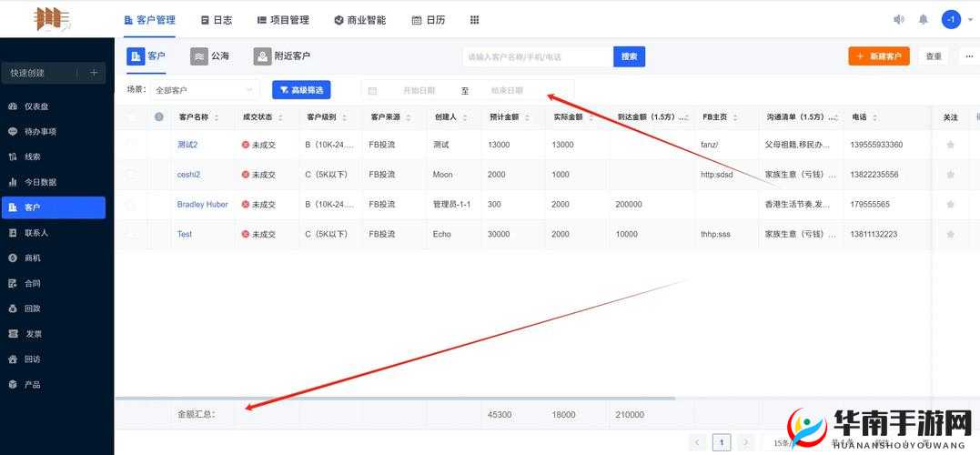The image size is (980, 455).
Task: Sort by 客户级别 column arrows
Action: pos(345,117)
